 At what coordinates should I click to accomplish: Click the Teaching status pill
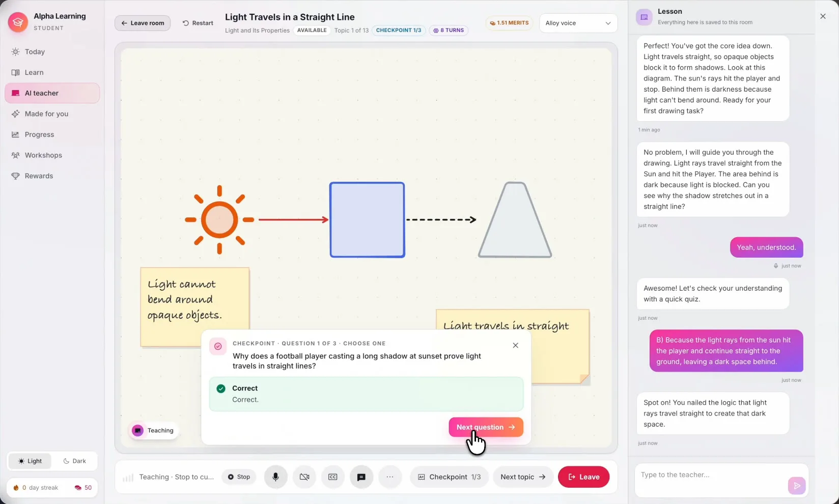click(154, 431)
